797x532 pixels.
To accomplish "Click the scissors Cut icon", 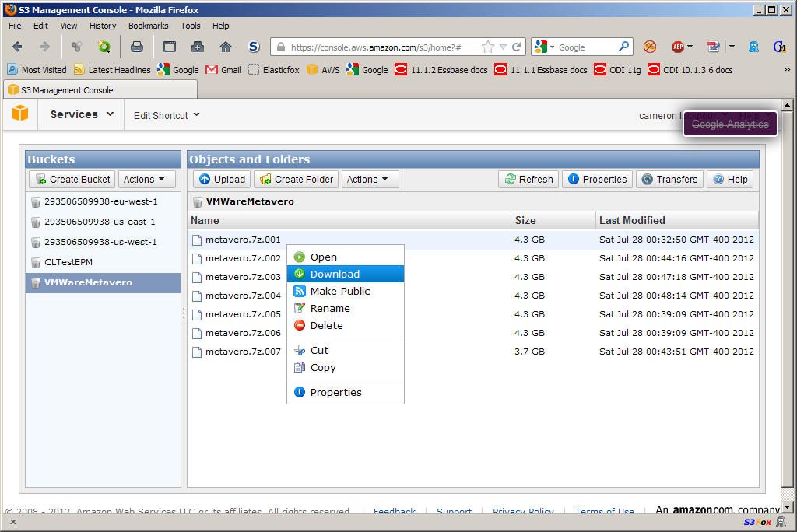I will (x=300, y=351).
